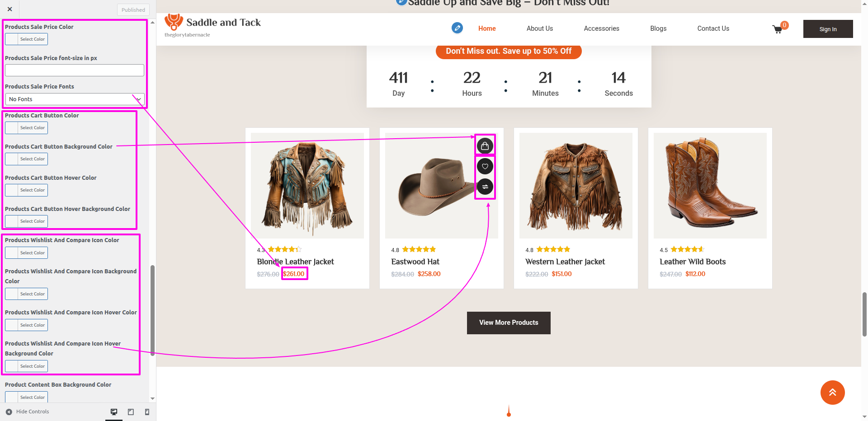Open Products Cart Button Background Color picker
This screenshot has height=421, width=868.
[26, 159]
